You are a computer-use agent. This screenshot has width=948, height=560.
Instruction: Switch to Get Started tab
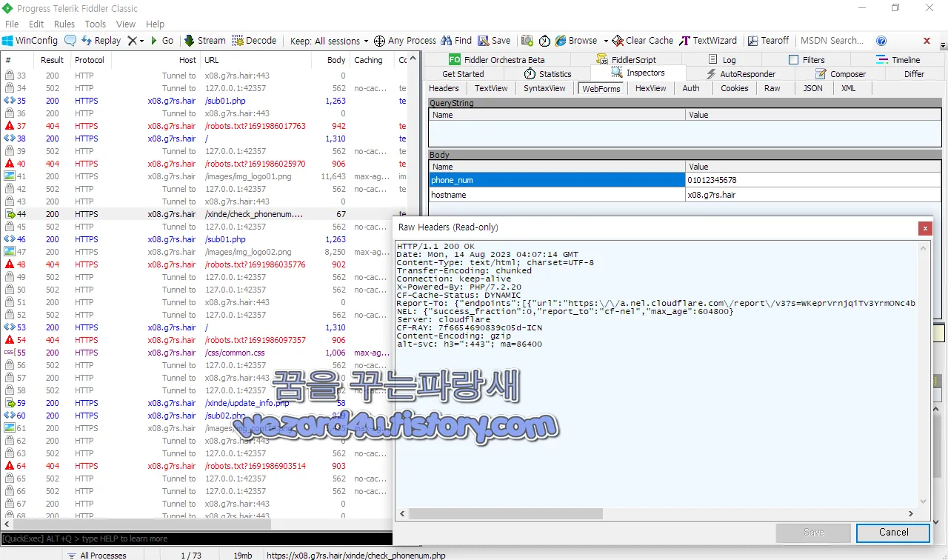(463, 74)
